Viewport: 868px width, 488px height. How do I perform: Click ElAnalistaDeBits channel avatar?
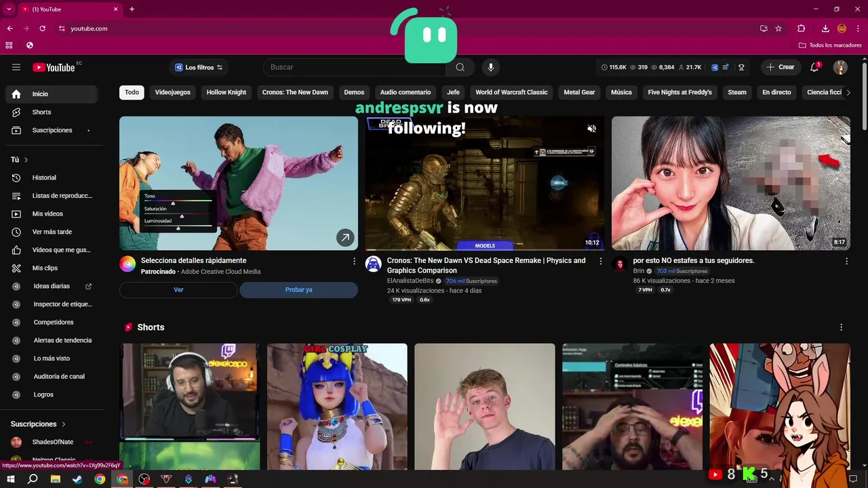point(374,264)
